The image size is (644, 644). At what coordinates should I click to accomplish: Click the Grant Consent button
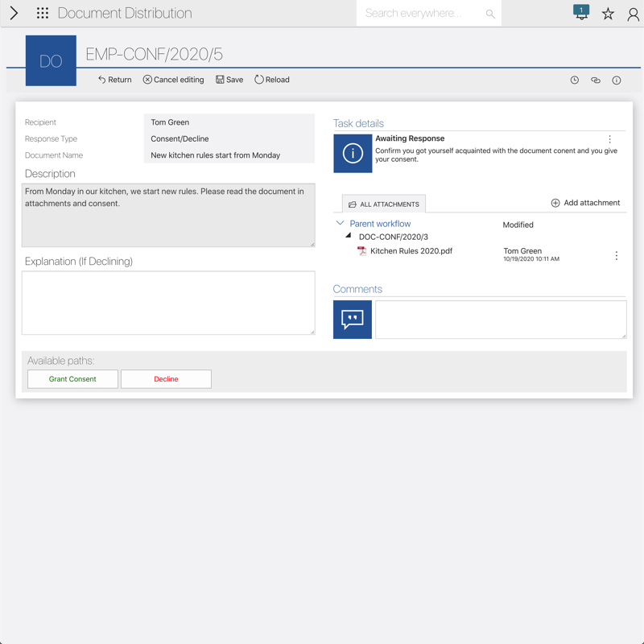pos(72,379)
